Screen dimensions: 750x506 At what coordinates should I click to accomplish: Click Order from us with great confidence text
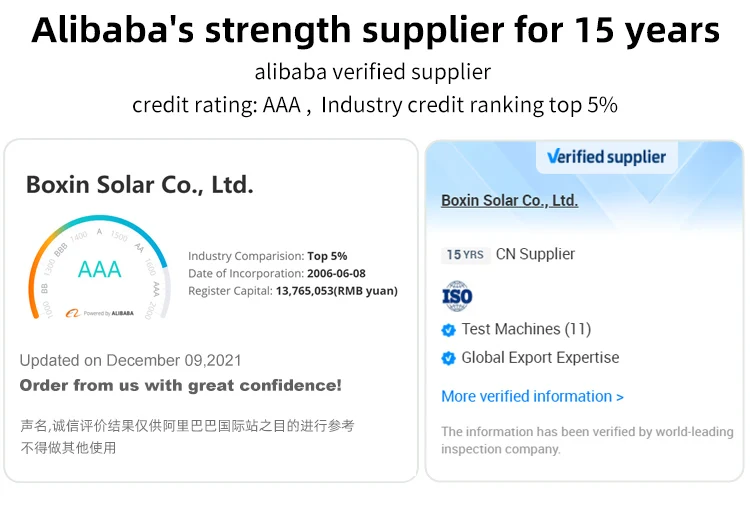pyautogui.click(x=180, y=385)
